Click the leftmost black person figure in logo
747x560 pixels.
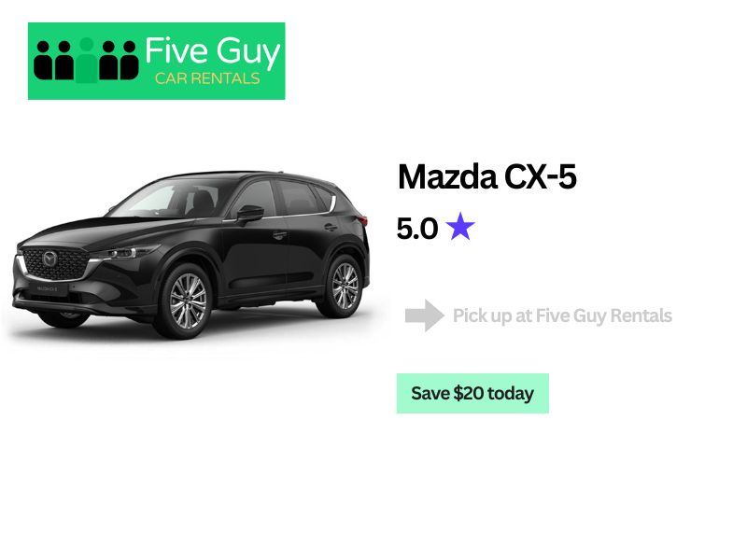(x=43, y=61)
